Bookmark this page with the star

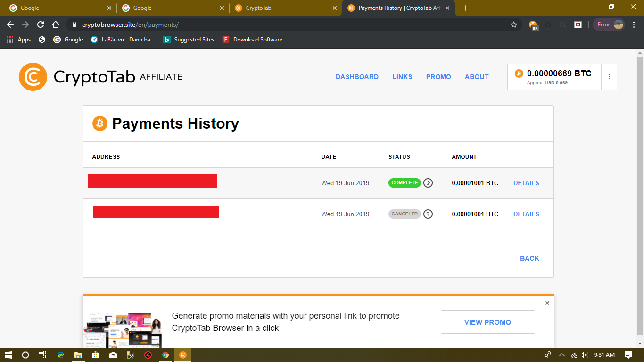click(514, 25)
